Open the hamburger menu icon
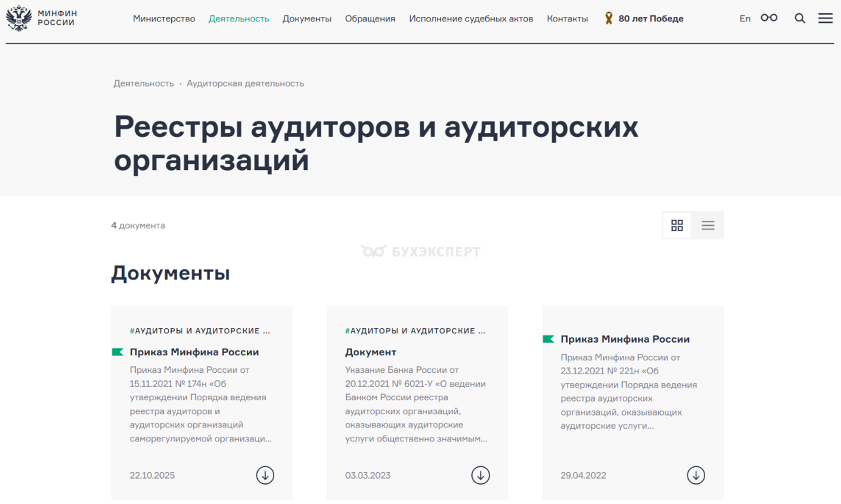This screenshot has height=504, width=841. point(825,18)
